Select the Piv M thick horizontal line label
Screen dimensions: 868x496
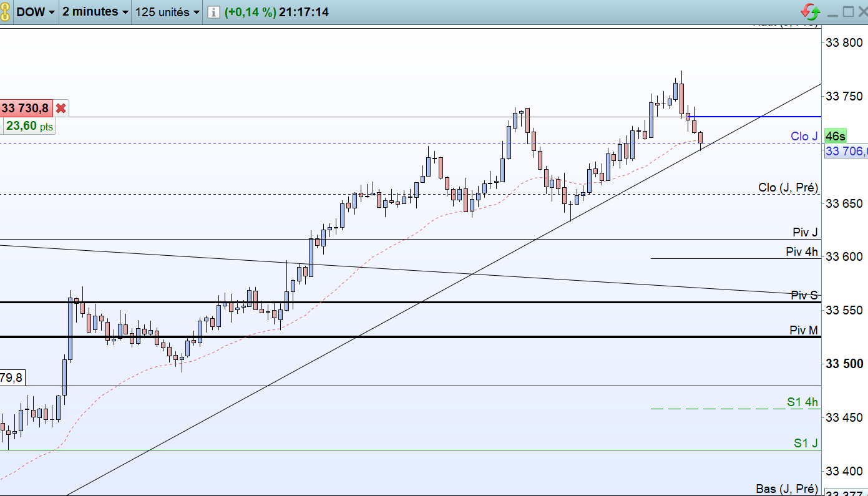[804, 330]
